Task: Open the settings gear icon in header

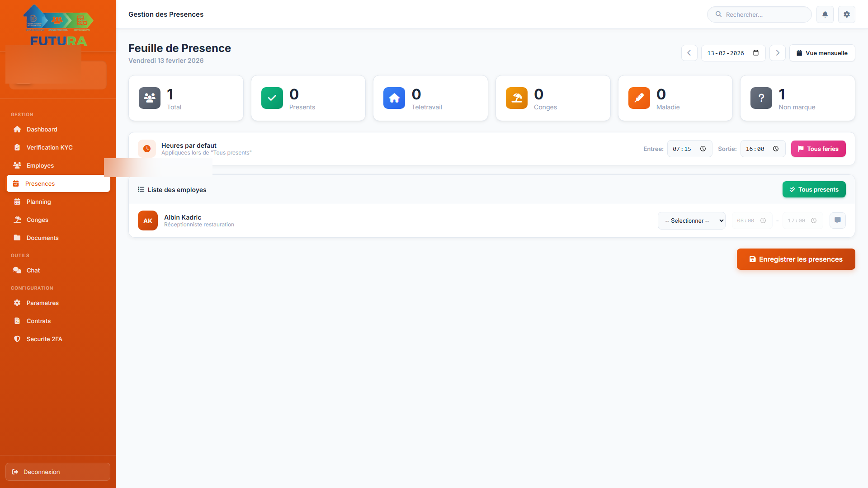Action: click(846, 14)
